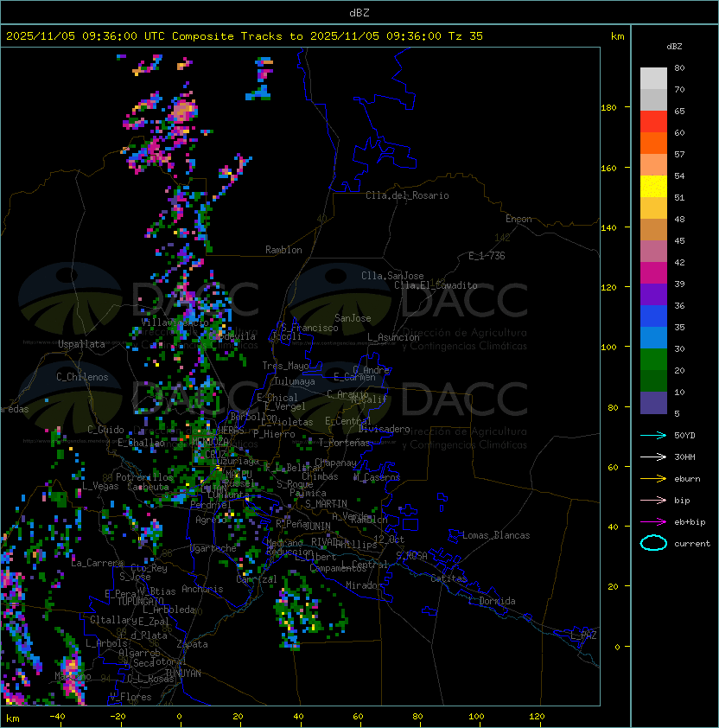Viewport: 719px width, 728px height.
Task: Click the Anchoris place label
Action: 202,589
